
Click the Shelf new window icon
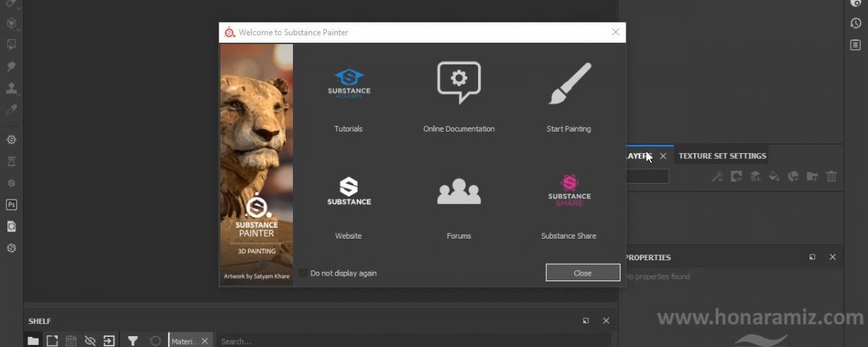coord(52,340)
